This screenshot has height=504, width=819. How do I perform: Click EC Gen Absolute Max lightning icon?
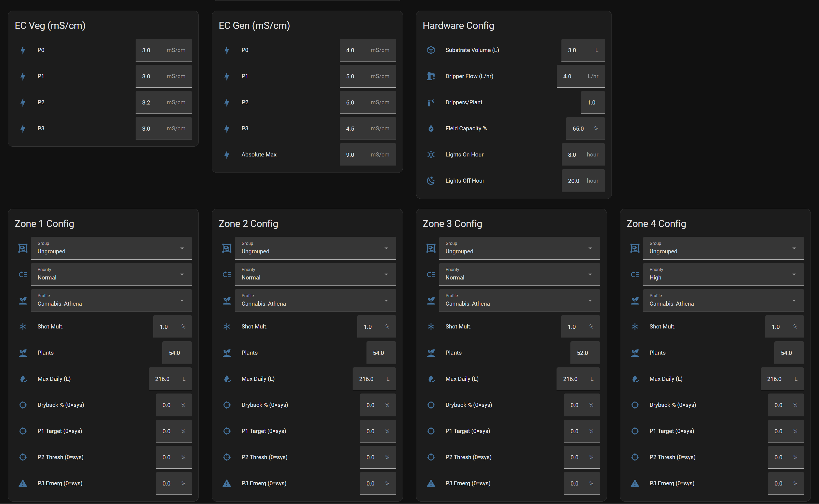coord(227,155)
